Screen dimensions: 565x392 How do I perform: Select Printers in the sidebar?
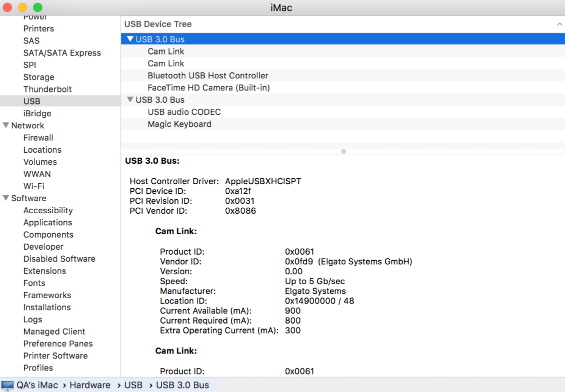tap(38, 28)
